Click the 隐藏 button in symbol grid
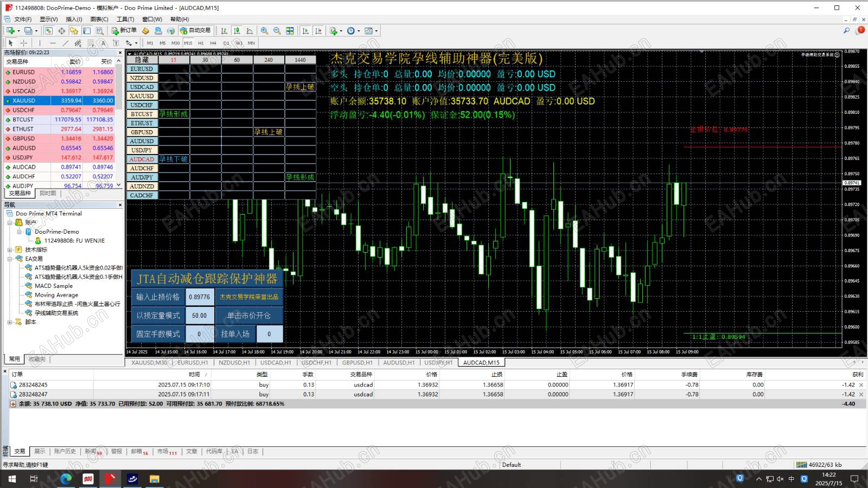This screenshot has width=868, height=488. (142, 60)
